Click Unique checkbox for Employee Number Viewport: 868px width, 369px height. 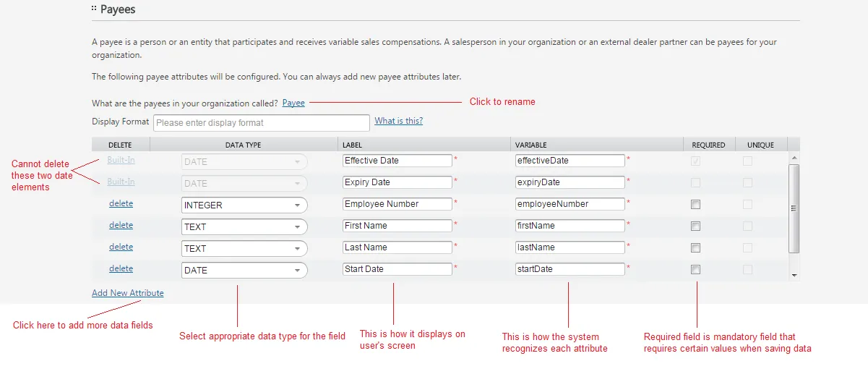[747, 205]
